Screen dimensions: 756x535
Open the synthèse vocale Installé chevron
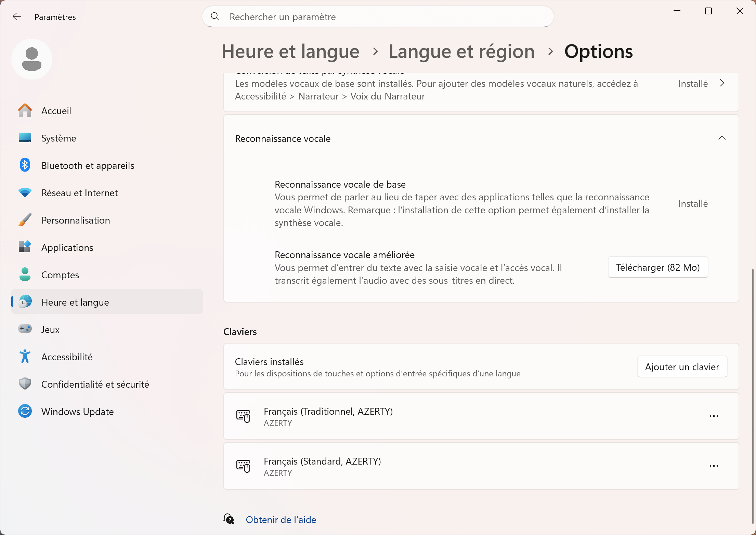(x=722, y=83)
